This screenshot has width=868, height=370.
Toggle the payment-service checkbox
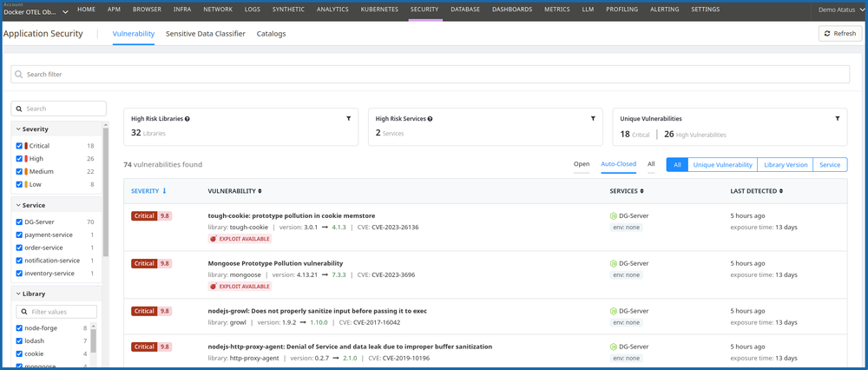(x=19, y=235)
